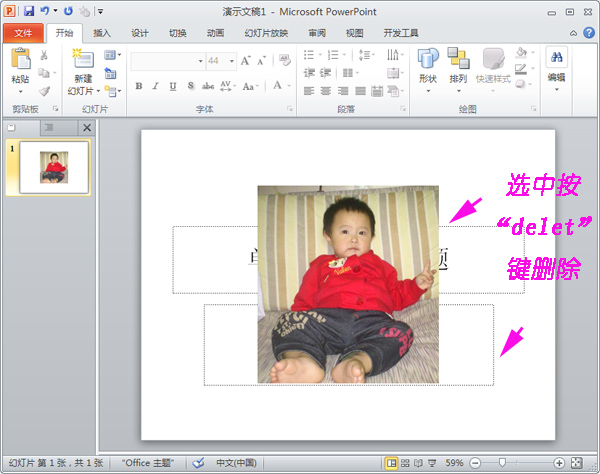600x474 pixels.
Task: Open Quick Styles gallery
Action: coord(493,71)
